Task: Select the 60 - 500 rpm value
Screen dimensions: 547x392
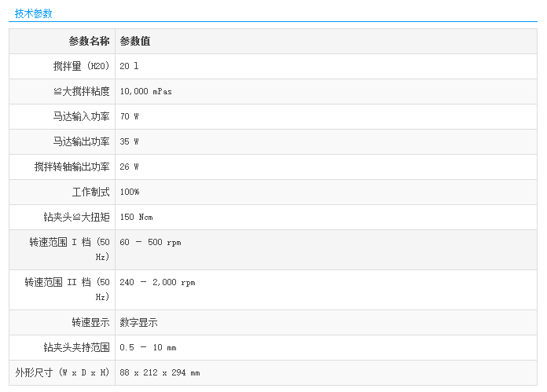Action: pos(150,242)
